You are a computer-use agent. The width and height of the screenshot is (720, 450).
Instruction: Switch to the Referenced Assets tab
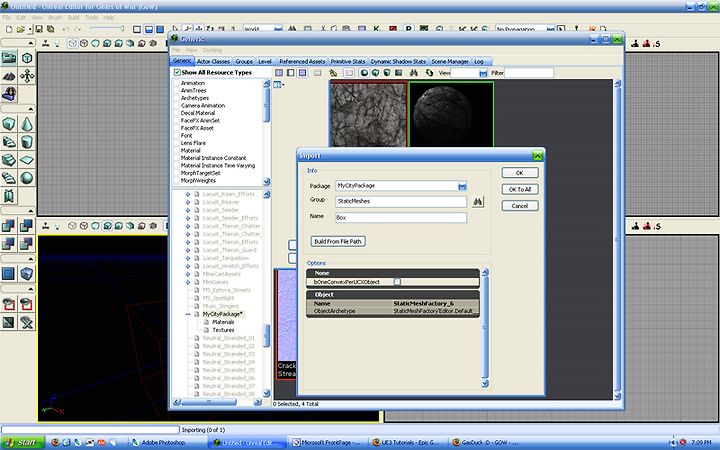tap(302, 62)
